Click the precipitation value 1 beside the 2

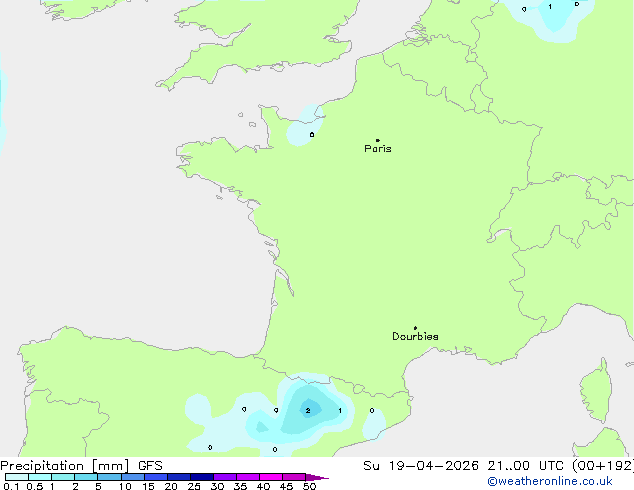[x=340, y=411]
